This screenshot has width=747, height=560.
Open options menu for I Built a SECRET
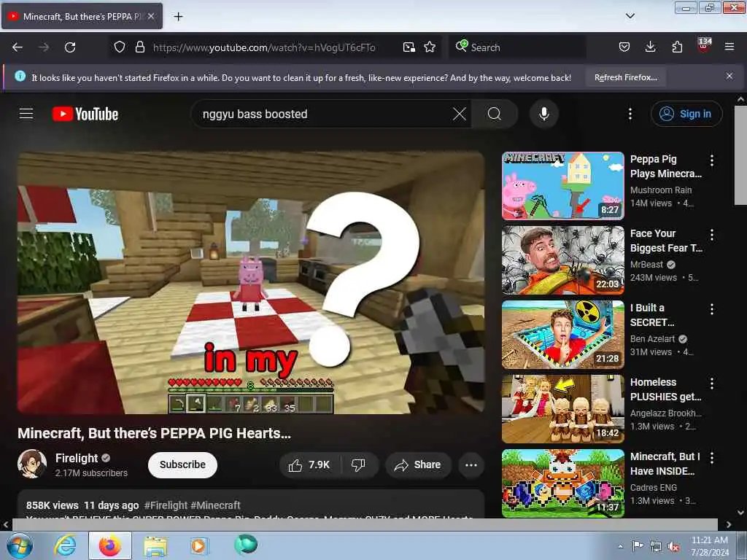712,309
